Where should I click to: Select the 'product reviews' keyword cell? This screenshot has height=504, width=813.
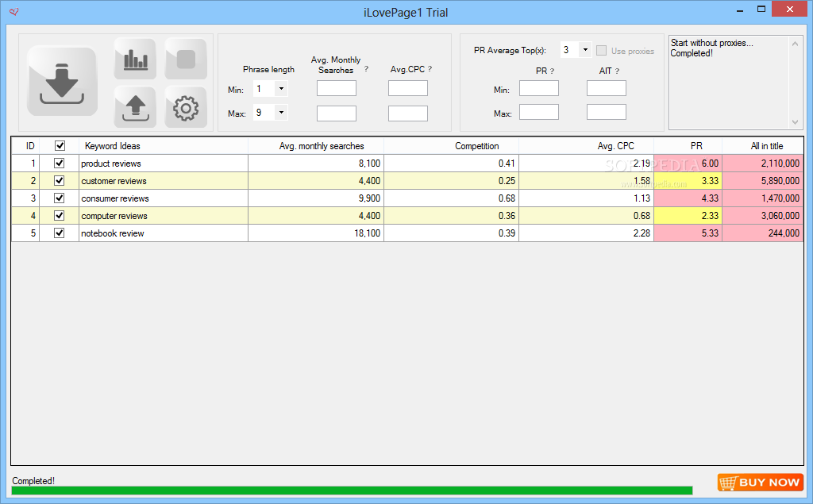[x=164, y=164]
